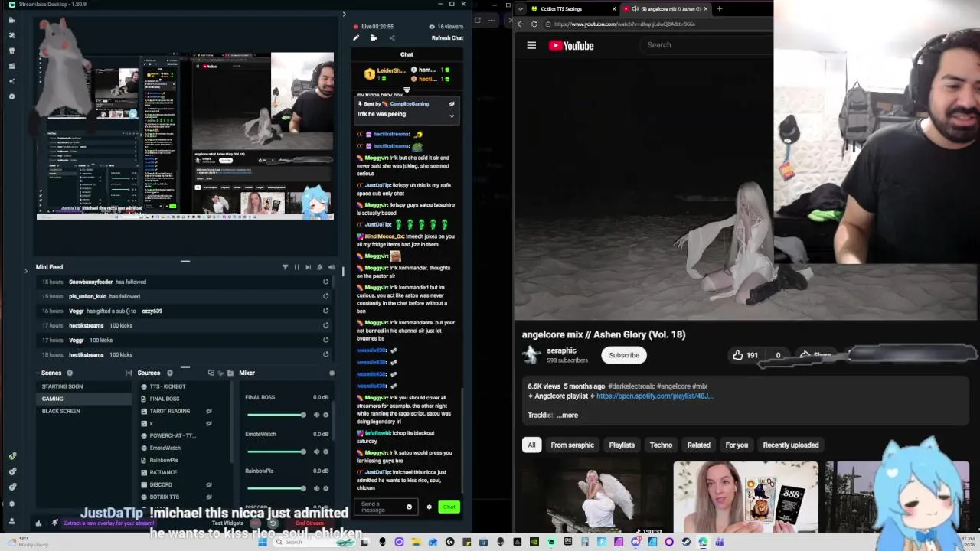Hide the pinned message from CompliceGaming
Screen dimensions: 980x551
click(452, 104)
